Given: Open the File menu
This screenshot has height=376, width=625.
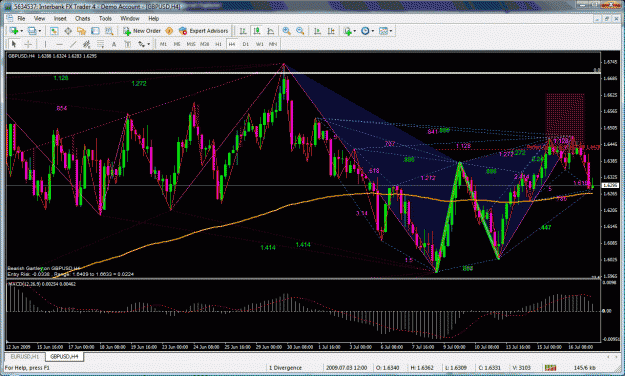Looking at the screenshot, I should (x=21, y=18).
